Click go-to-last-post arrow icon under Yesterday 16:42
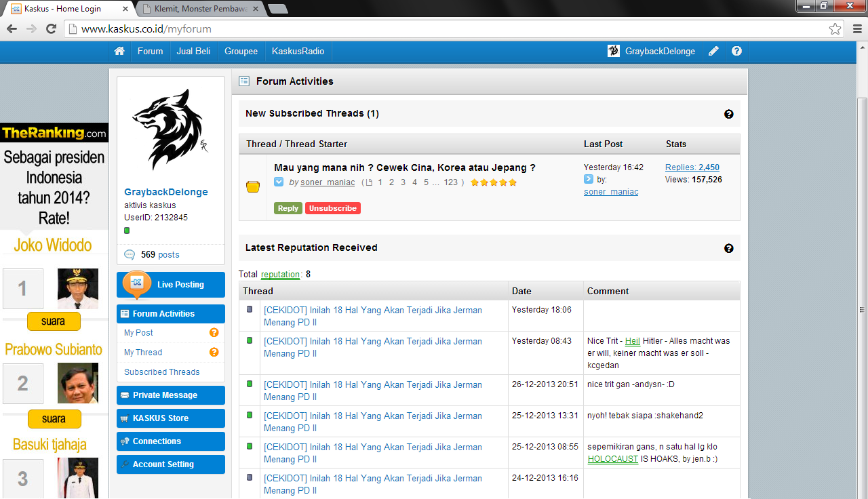Viewport: 868px width, 499px height. click(589, 180)
